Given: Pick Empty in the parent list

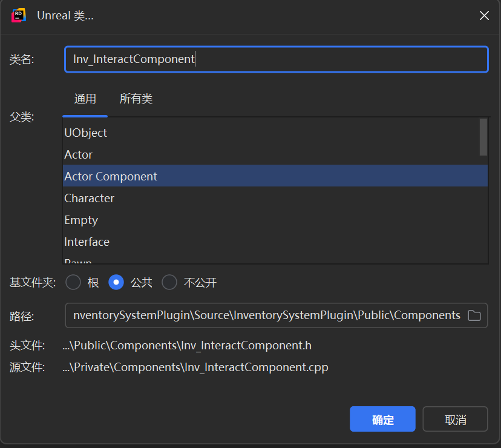Looking at the screenshot, I should 275,220.
